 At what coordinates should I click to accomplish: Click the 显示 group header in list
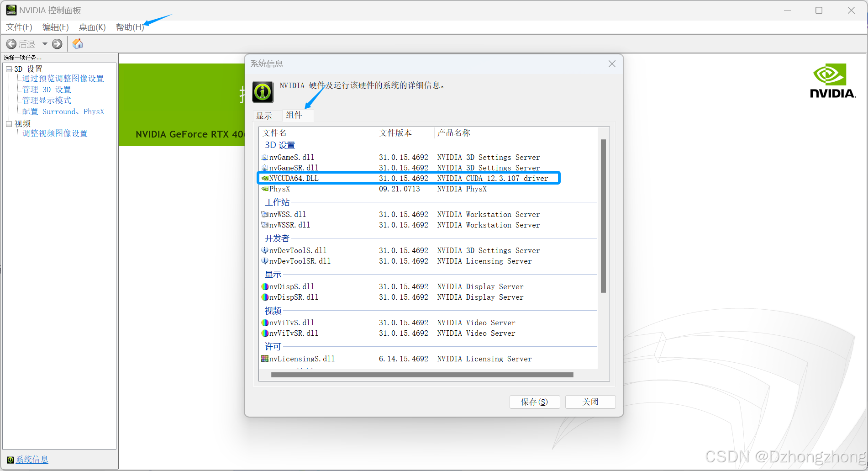click(273, 274)
